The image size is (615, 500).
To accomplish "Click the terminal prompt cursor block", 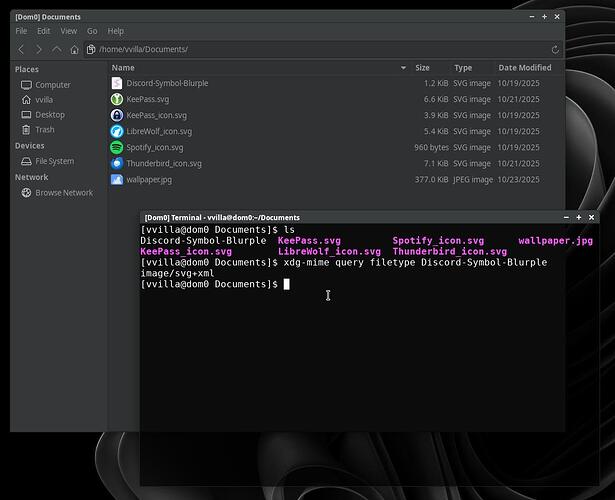I will 287,284.
